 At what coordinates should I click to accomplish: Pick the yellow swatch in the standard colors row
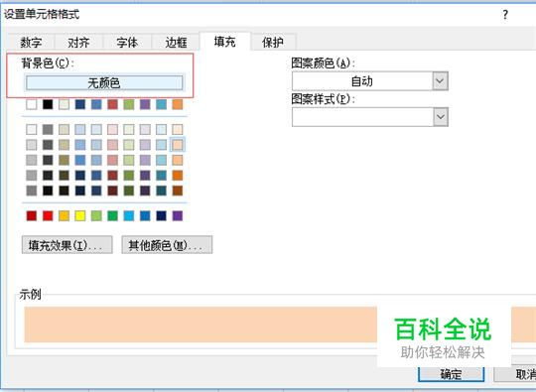(x=80, y=215)
